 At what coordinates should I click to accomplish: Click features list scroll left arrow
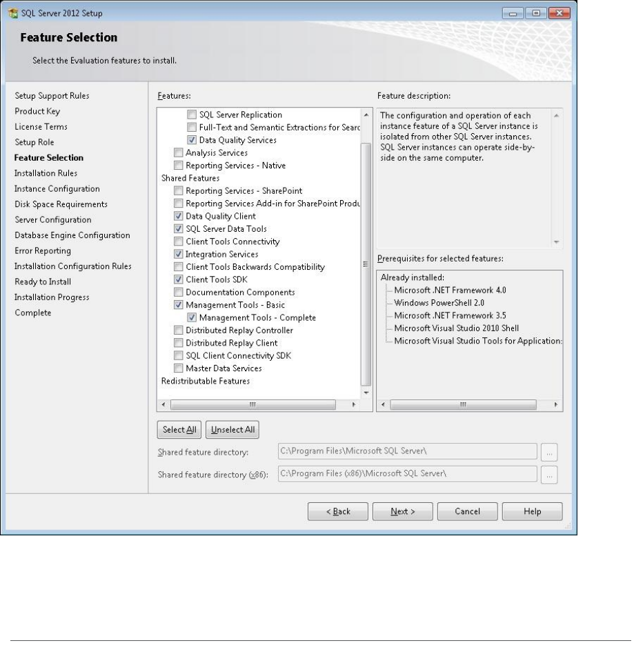[x=163, y=404]
